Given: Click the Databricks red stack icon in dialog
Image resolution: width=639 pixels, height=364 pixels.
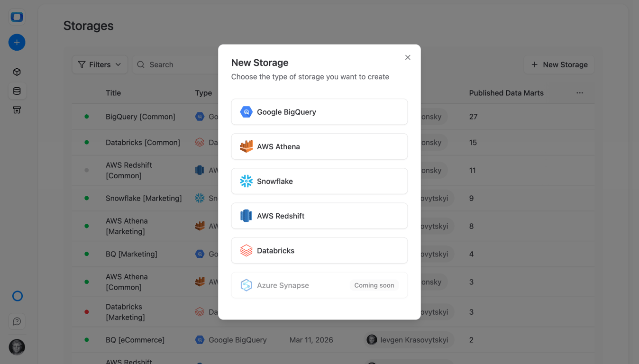Looking at the screenshot, I should pos(246,250).
